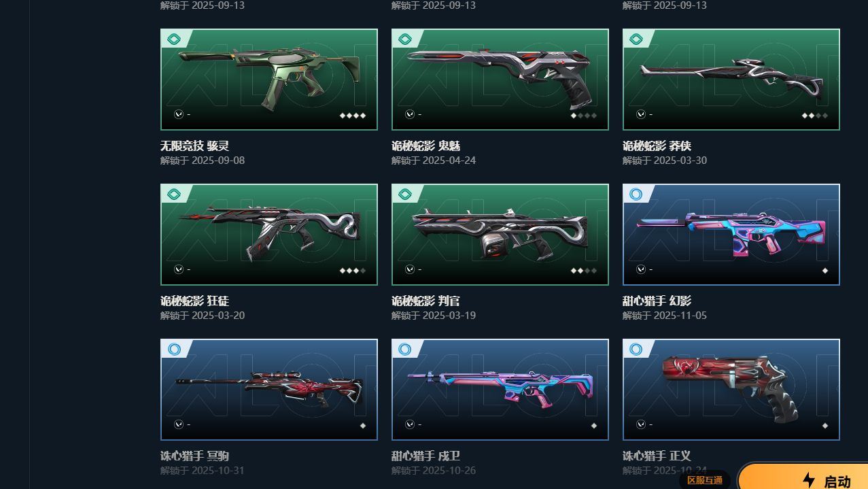Click the 启动 launch button

coord(803,476)
